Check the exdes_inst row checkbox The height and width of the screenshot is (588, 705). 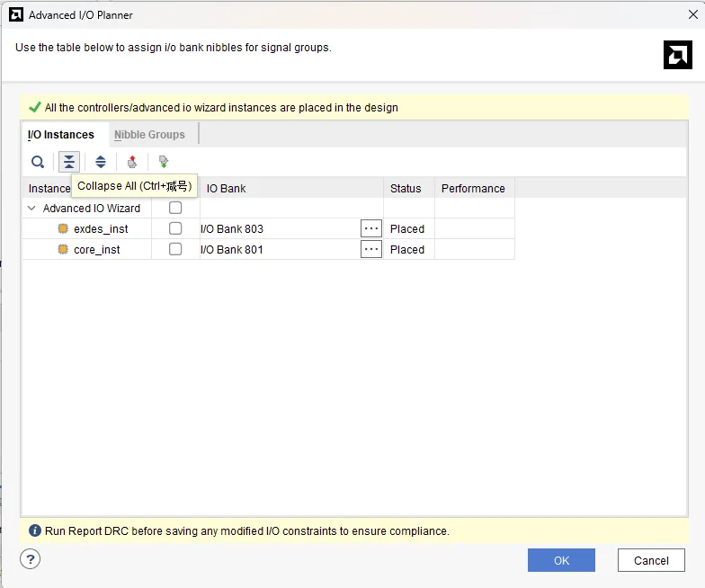(x=175, y=228)
